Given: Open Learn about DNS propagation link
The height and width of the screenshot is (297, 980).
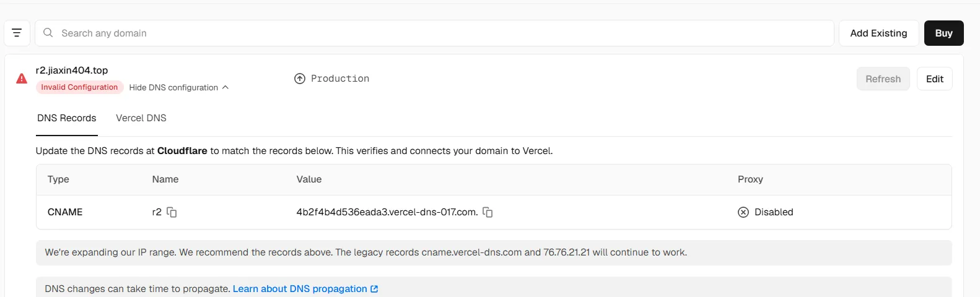Looking at the screenshot, I should click(300, 289).
